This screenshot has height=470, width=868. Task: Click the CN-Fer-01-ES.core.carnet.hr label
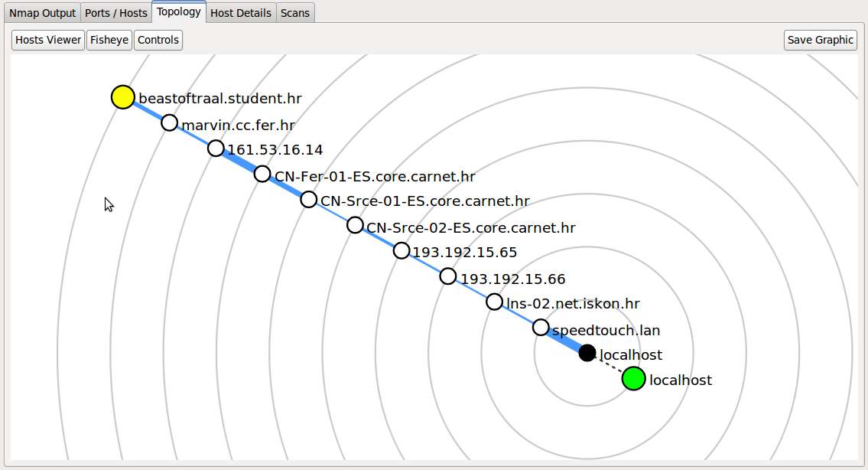tap(375, 177)
